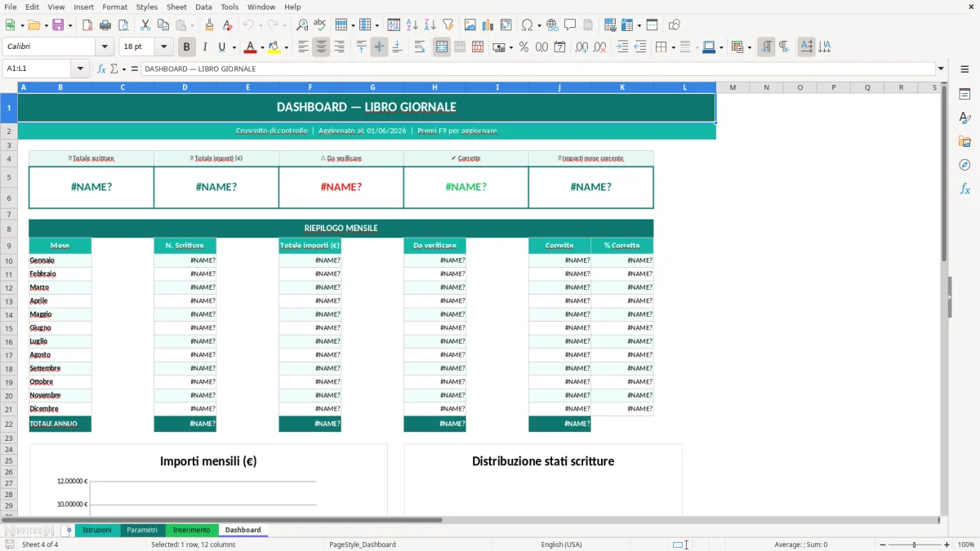Open the Underline style dropdown arrow
This screenshot has height=551, width=980.
pos(234,47)
